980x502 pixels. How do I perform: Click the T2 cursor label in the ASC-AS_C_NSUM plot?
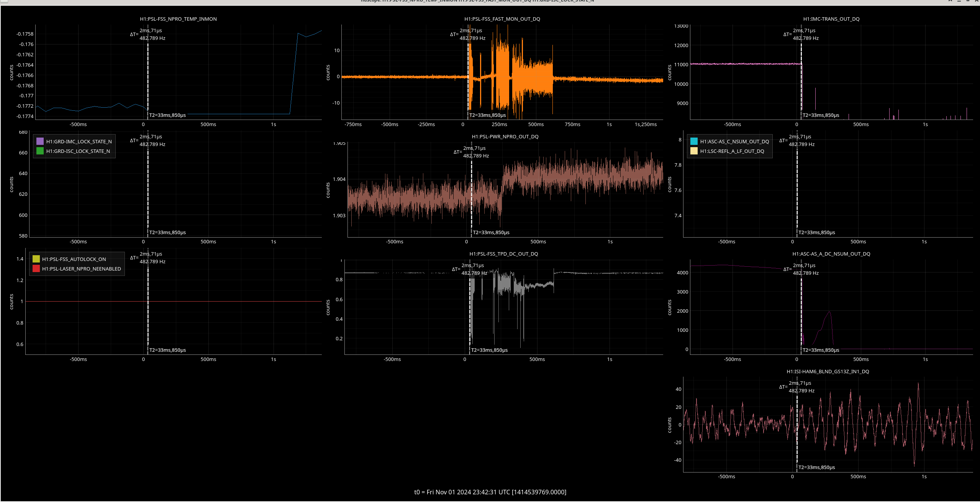point(817,232)
